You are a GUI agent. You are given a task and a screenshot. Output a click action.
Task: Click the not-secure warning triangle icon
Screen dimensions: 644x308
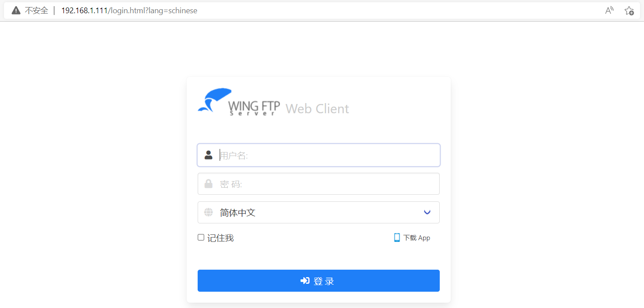pos(16,11)
